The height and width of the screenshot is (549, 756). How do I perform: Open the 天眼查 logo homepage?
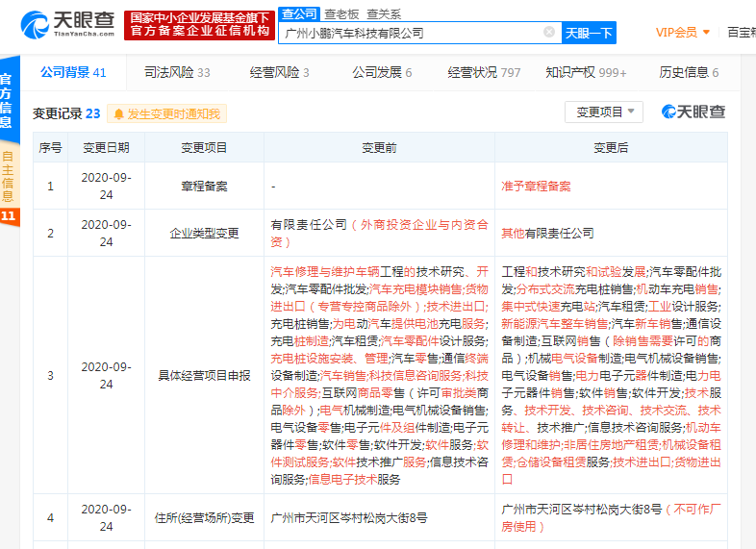click(x=67, y=24)
